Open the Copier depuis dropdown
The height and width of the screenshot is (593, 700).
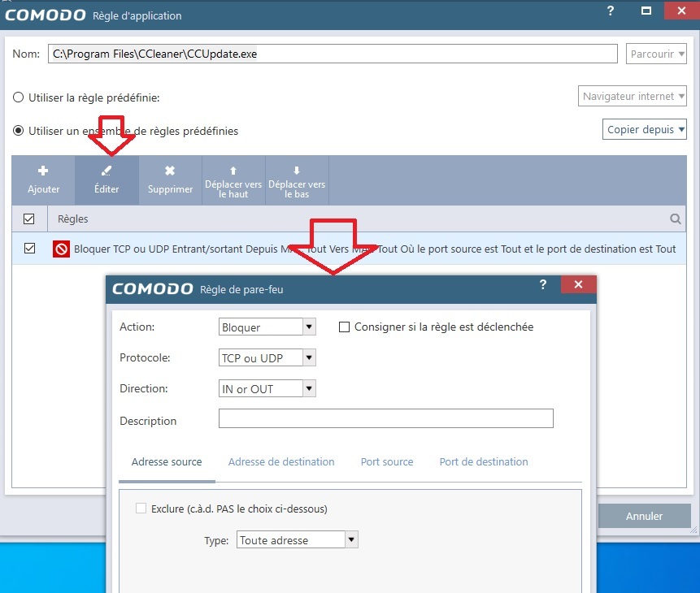(x=644, y=129)
